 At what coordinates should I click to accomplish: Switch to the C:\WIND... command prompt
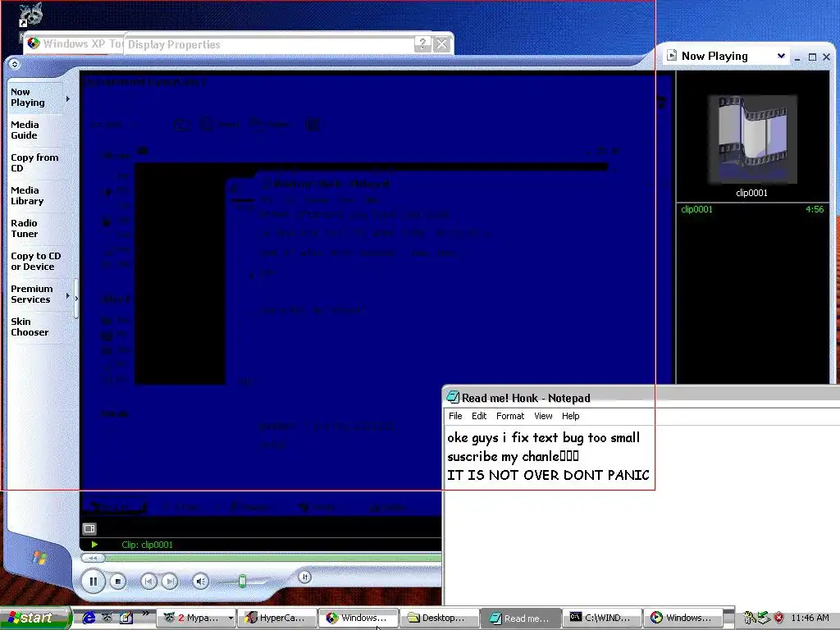coord(601,618)
